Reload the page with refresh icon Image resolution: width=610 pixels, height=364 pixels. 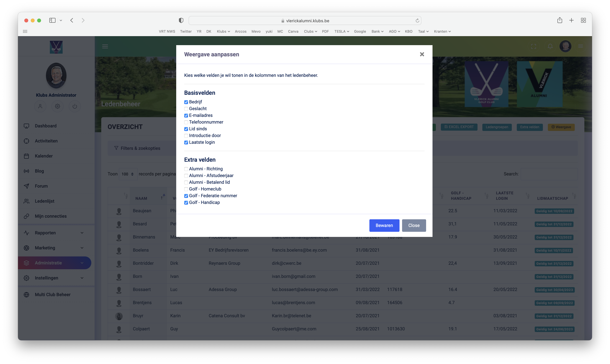click(x=417, y=21)
